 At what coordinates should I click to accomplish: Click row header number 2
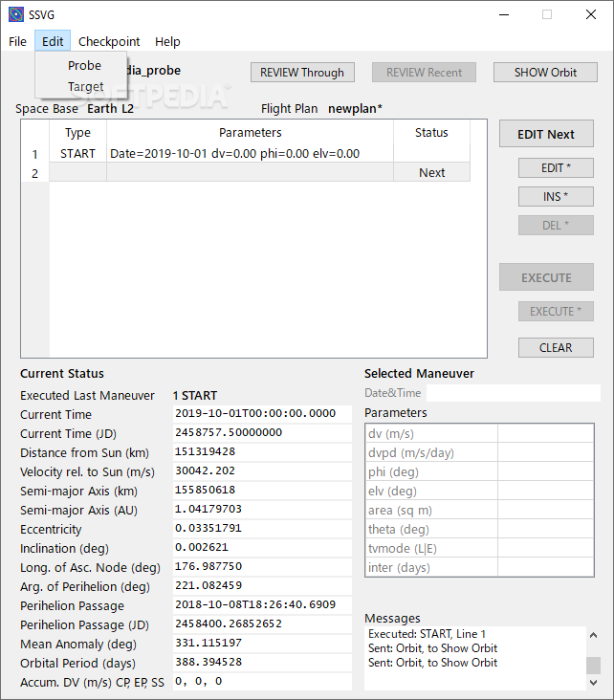(x=34, y=173)
